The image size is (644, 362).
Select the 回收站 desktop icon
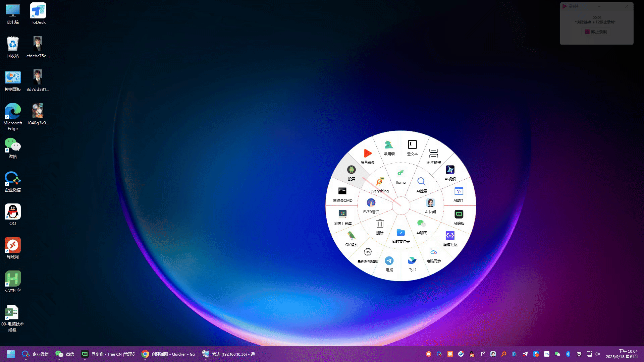click(13, 47)
